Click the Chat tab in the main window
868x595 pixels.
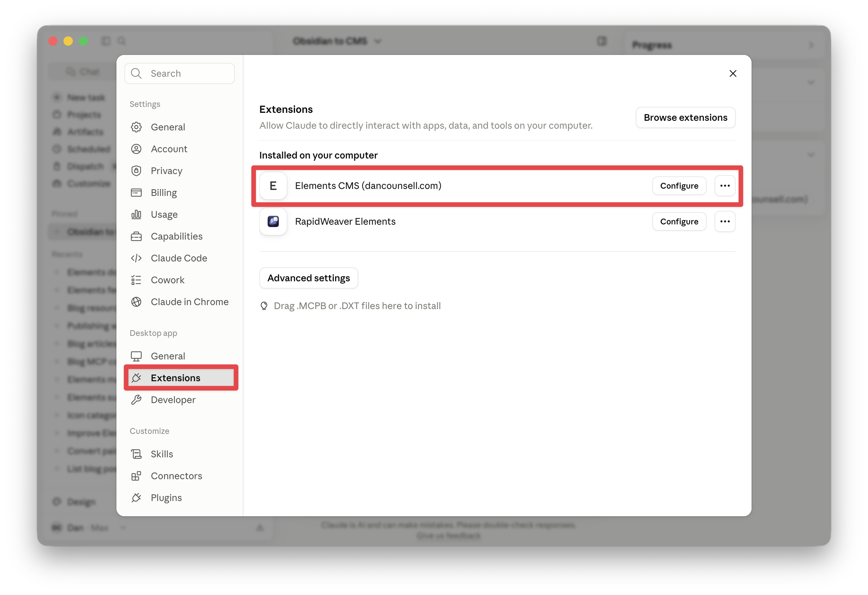83,71
